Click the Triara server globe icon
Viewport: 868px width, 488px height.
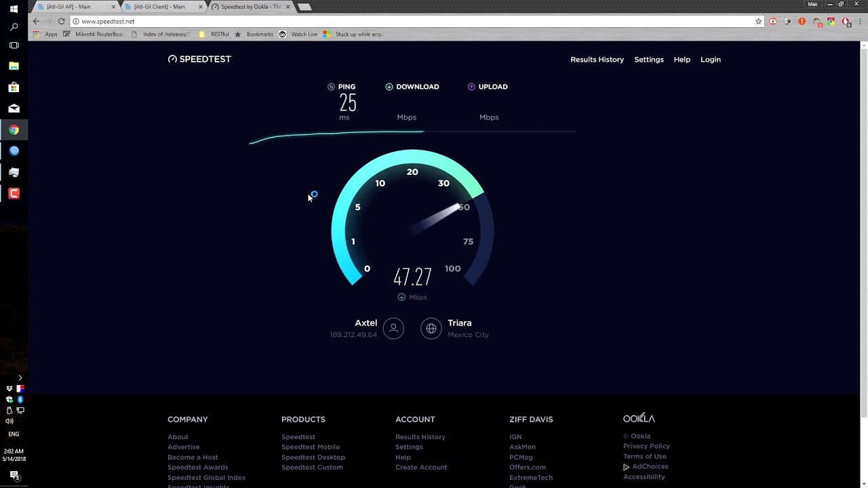[431, 329]
